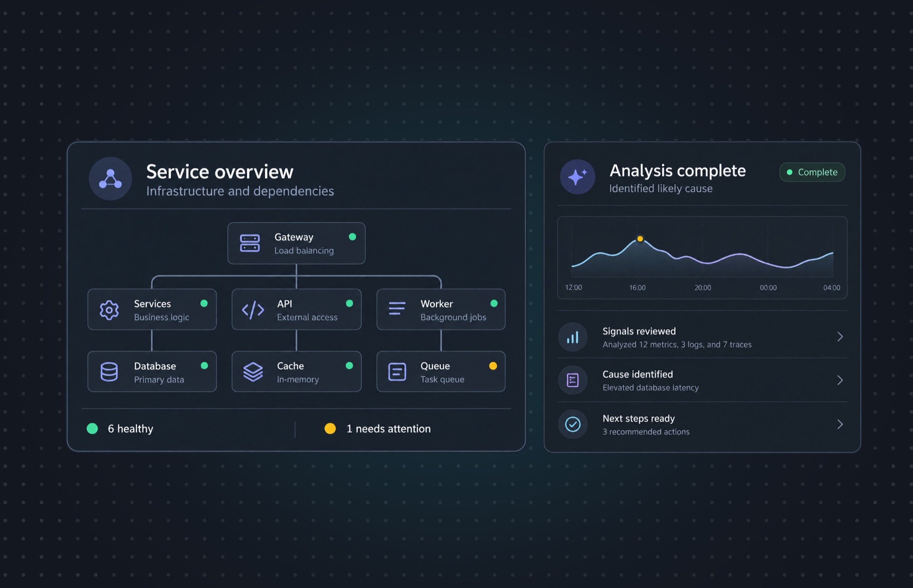Image resolution: width=913 pixels, height=588 pixels.
Task: Click the 16:00 chart axis label
Action: point(637,288)
